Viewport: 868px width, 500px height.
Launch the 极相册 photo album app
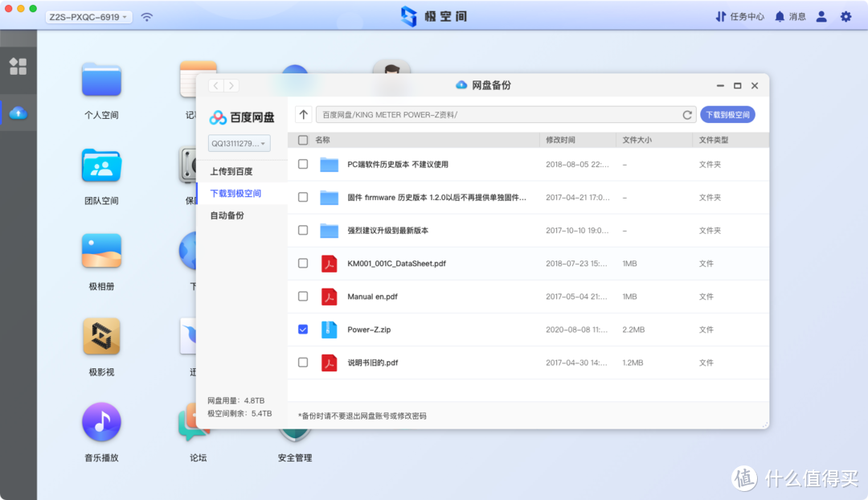[x=100, y=252]
